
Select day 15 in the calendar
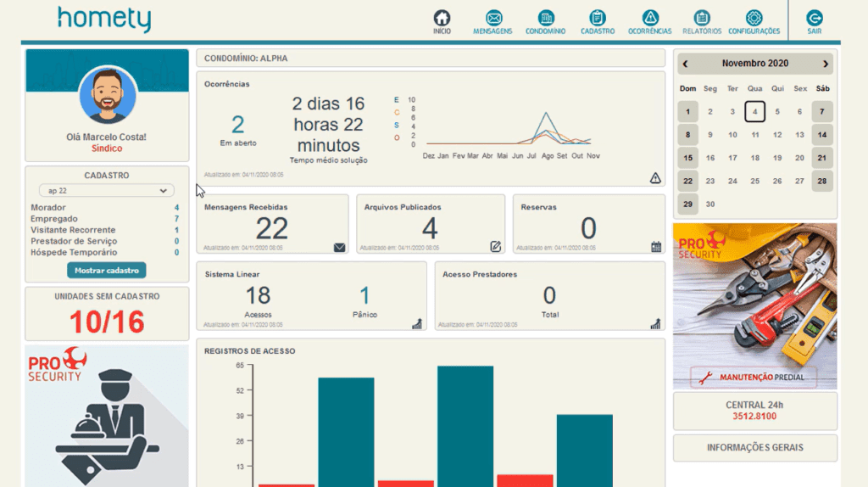click(x=687, y=158)
